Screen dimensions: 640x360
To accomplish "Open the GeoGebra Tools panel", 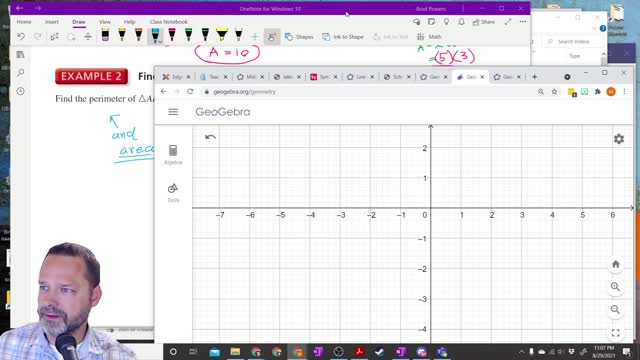I will click(x=173, y=193).
